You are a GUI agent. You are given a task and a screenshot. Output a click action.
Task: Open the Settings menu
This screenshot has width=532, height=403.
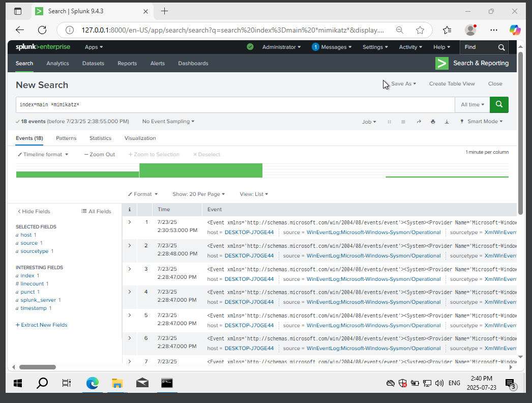(375, 47)
